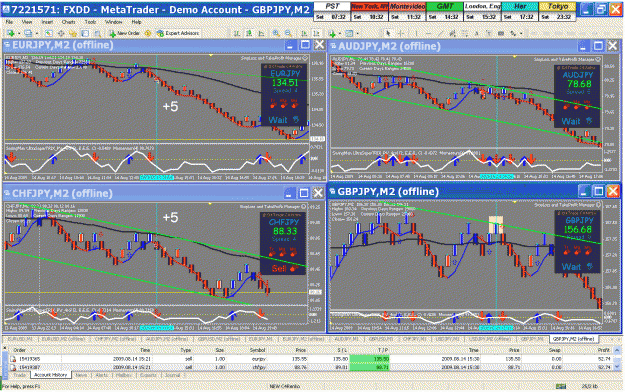Image resolution: width=625 pixels, height=392 pixels.
Task: Open the File menu
Action: (x=9, y=22)
